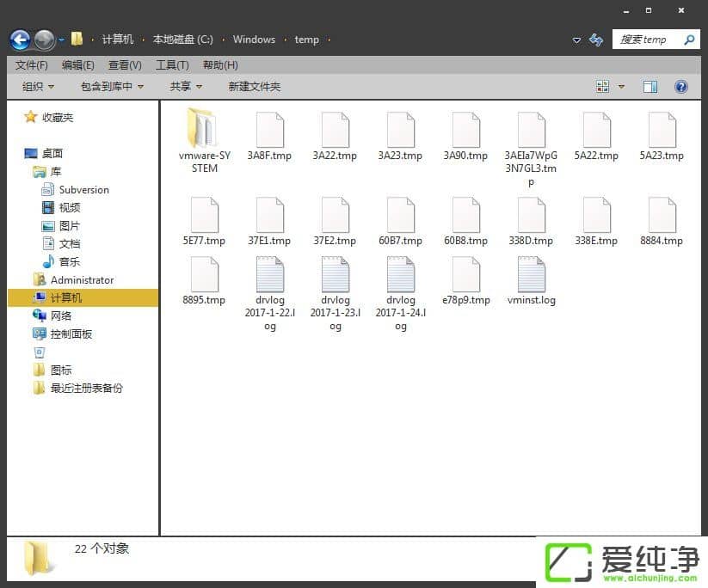Click the 新建文件夹 button

pos(254,87)
